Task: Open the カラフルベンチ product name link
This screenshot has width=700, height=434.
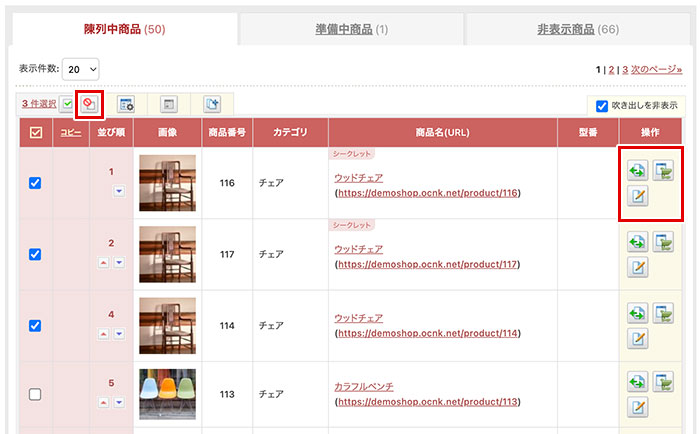Action: (365, 385)
